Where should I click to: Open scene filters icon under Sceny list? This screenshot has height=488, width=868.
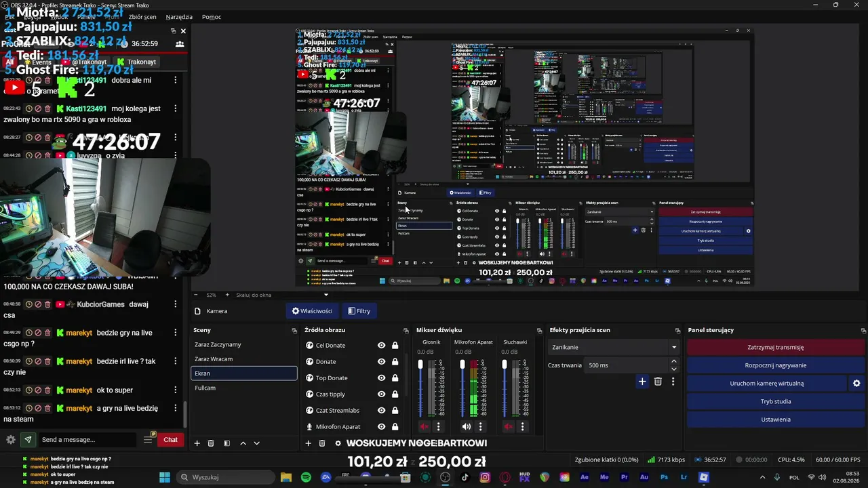pos(226,443)
